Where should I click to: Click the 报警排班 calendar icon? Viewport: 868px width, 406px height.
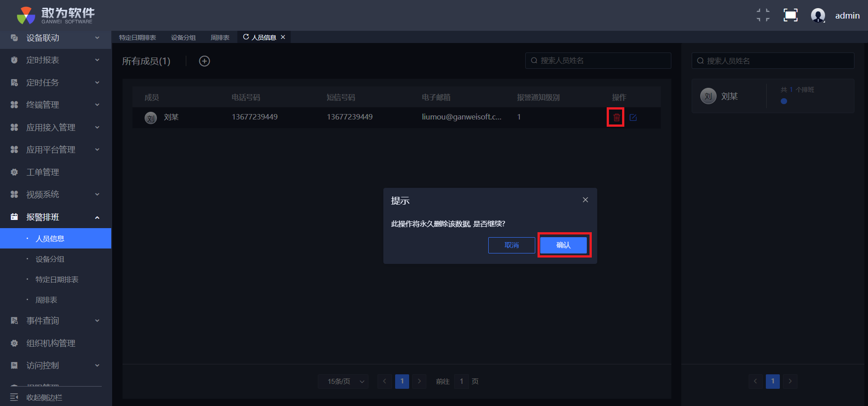[14, 217]
